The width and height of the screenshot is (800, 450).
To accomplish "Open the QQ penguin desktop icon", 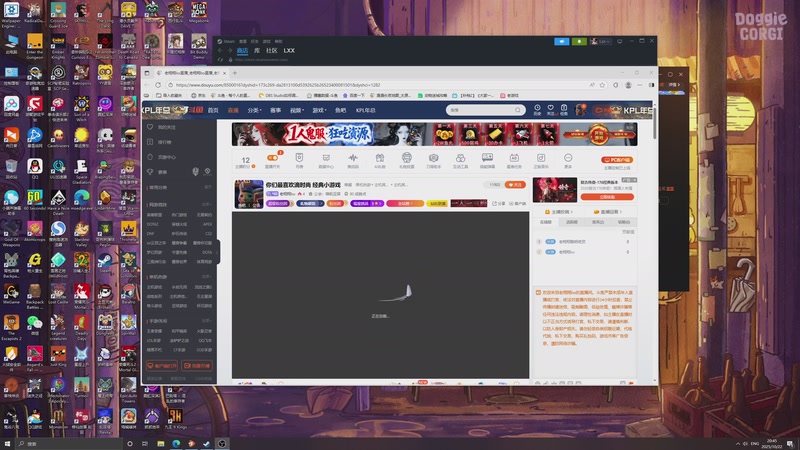I will [x=35, y=169].
